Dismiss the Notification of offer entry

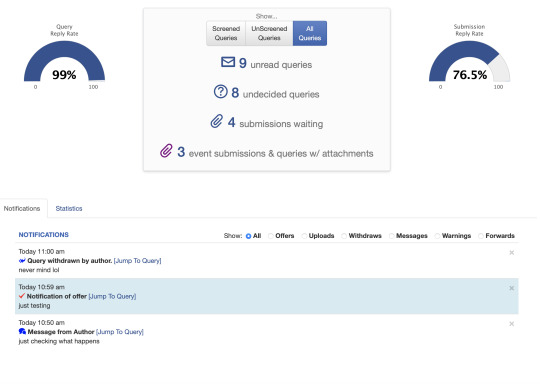[x=511, y=288]
